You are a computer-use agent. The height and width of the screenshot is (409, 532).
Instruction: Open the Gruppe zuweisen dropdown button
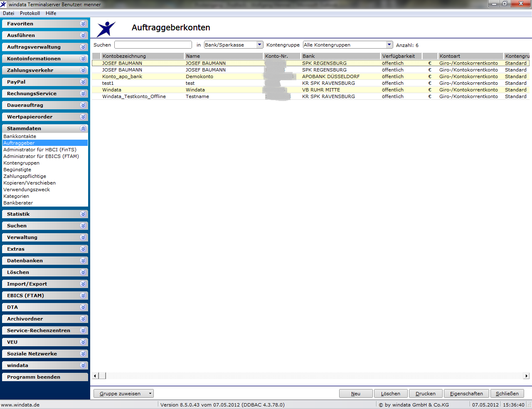click(x=123, y=394)
